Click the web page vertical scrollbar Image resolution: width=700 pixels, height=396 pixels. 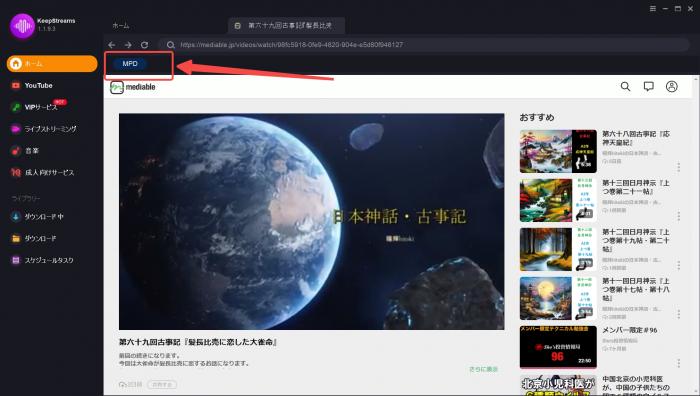point(696,235)
